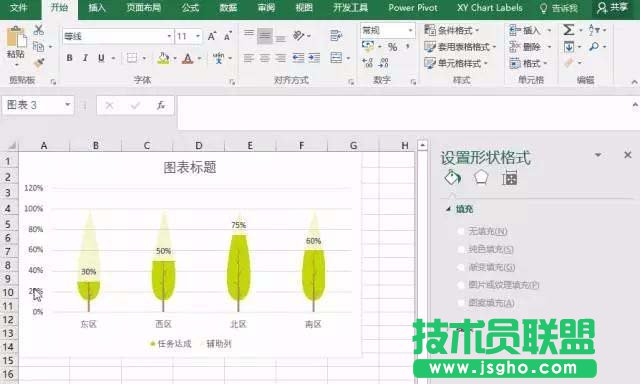Click the Copy icon

click(38, 47)
